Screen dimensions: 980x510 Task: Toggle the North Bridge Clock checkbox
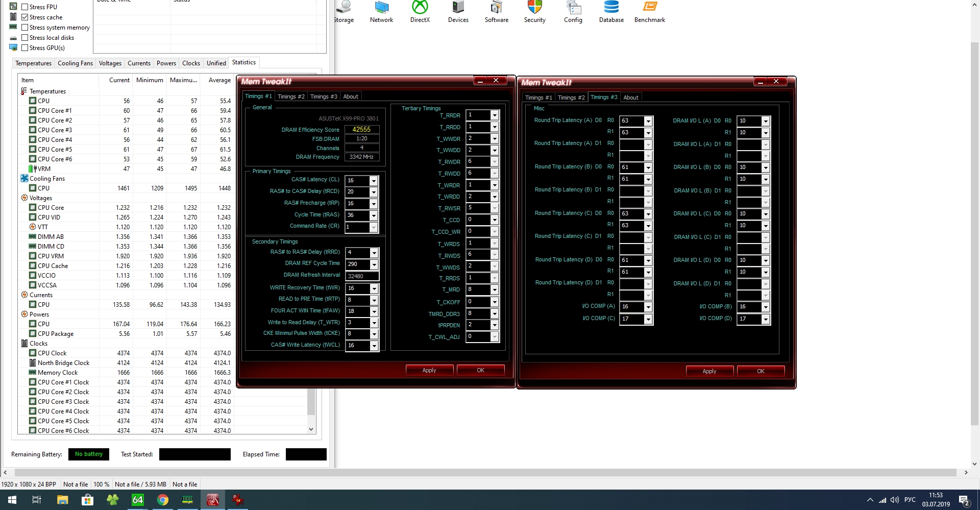tap(32, 362)
